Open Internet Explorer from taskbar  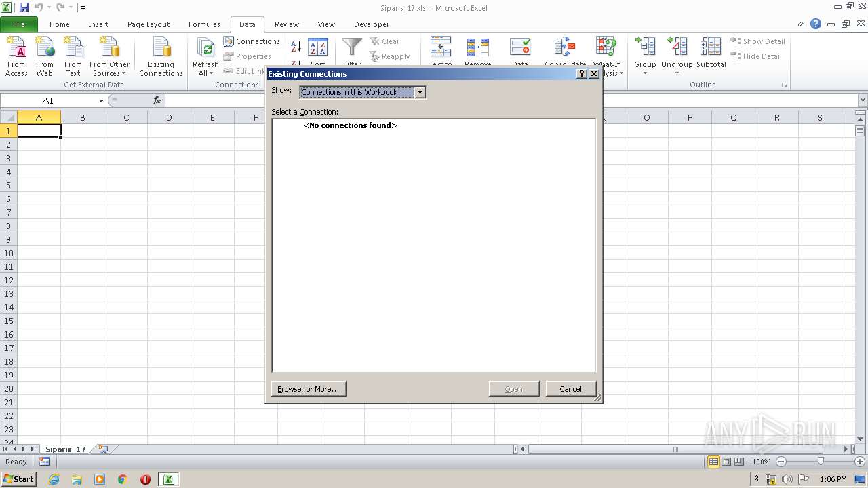[54, 479]
